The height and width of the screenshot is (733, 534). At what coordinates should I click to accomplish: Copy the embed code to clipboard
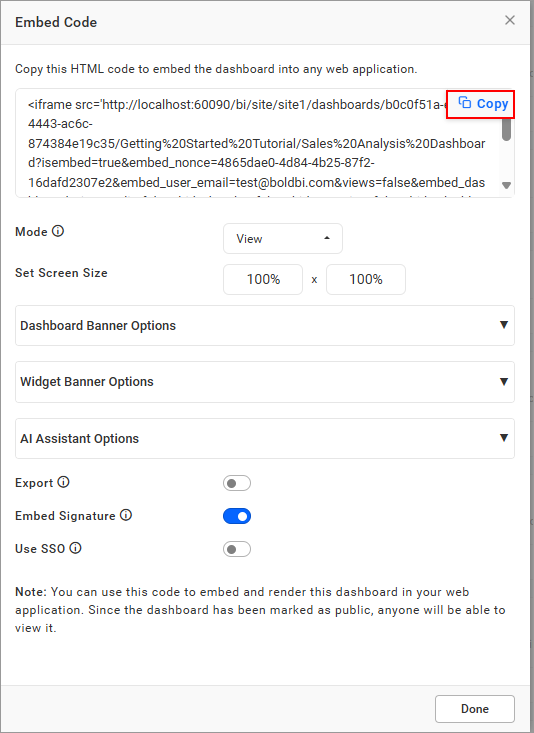481,104
